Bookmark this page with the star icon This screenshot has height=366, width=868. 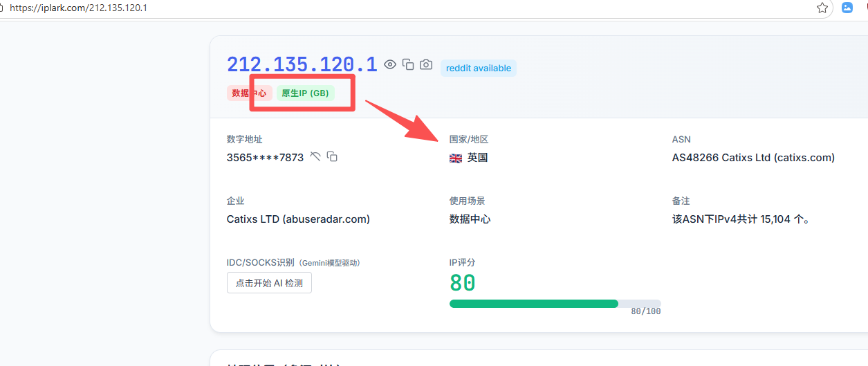pyautogui.click(x=822, y=8)
